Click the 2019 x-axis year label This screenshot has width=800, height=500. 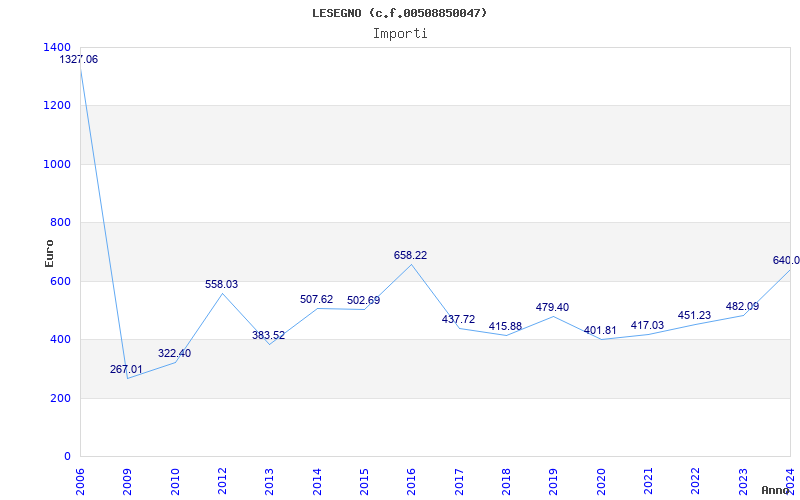pyautogui.click(x=554, y=482)
